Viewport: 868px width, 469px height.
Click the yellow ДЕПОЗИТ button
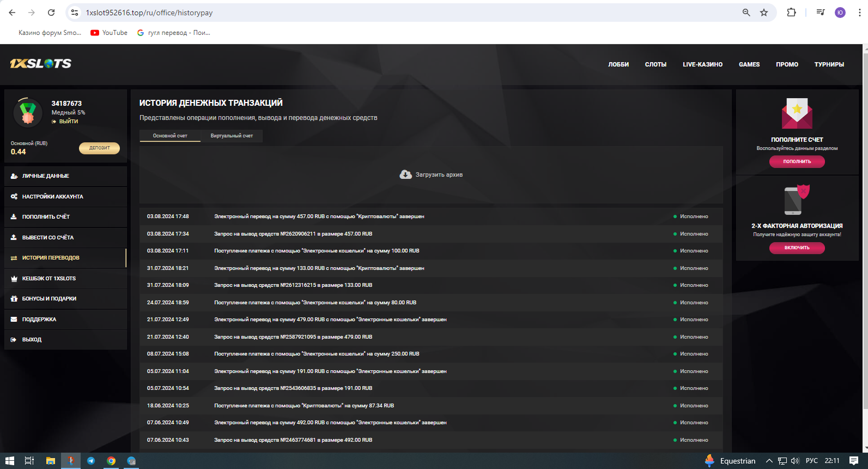click(100, 148)
